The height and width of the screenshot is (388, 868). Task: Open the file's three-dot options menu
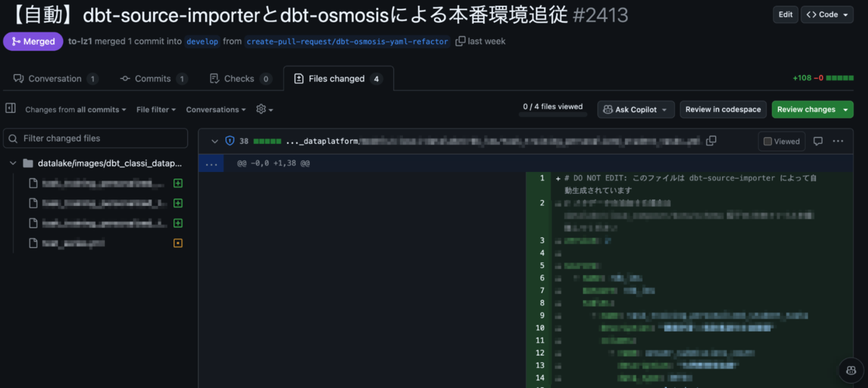pos(838,141)
